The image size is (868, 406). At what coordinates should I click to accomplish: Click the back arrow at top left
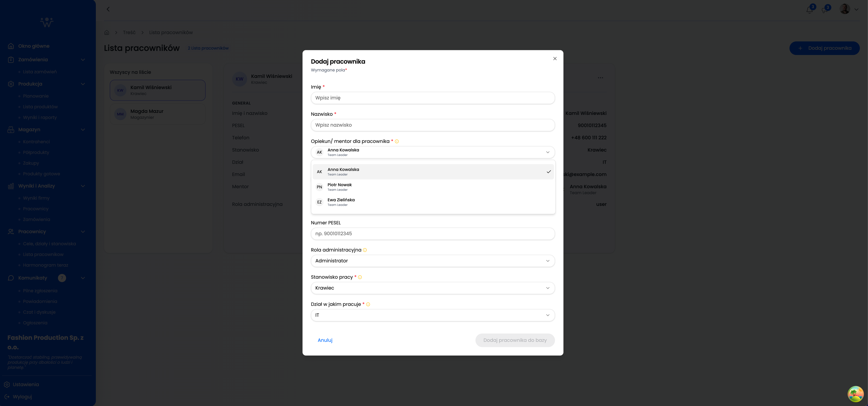point(108,10)
